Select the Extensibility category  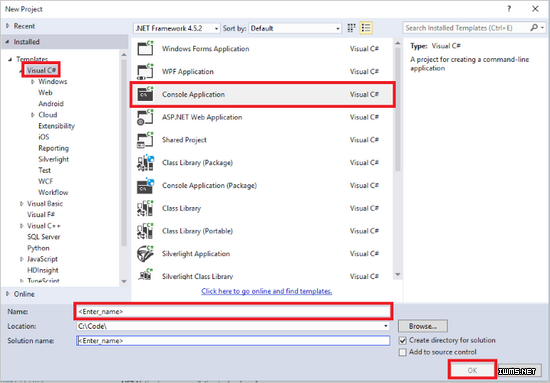click(x=56, y=126)
